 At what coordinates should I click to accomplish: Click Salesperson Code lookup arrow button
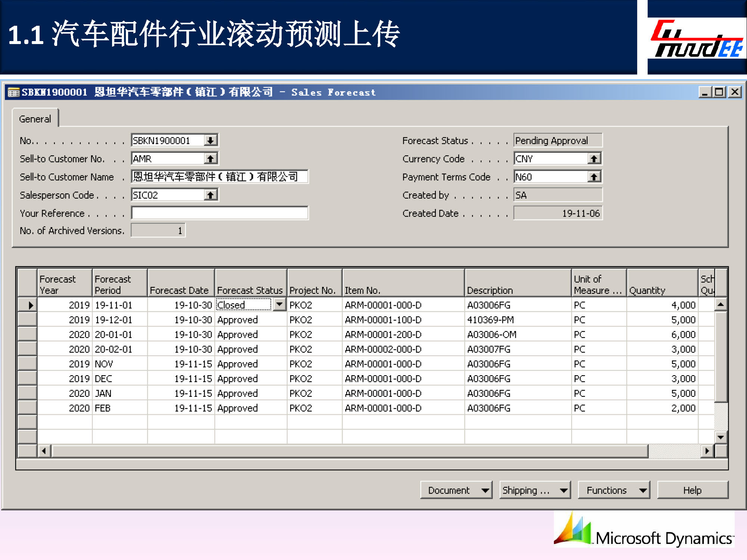tap(211, 195)
